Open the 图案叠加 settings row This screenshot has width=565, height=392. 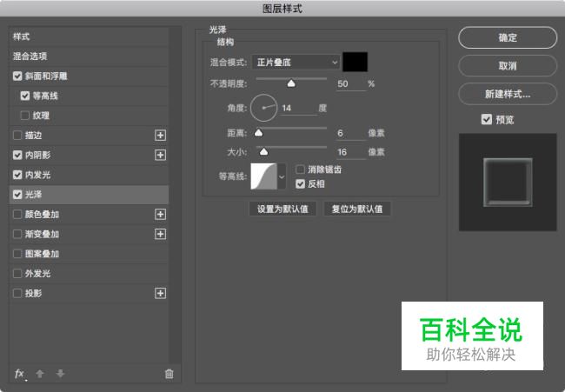coord(89,254)
